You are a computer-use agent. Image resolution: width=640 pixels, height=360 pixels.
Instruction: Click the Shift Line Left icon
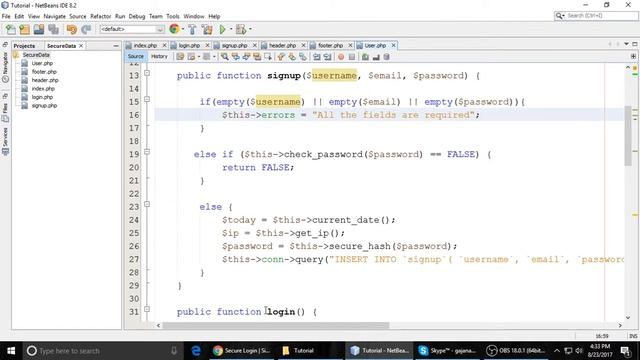[x=316, y=57]
